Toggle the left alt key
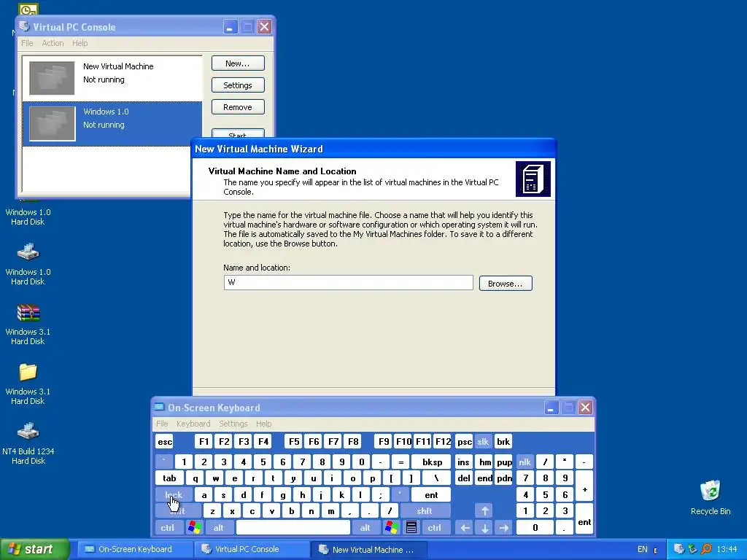The height and width of the screenshot is (560, 747). 219,528
